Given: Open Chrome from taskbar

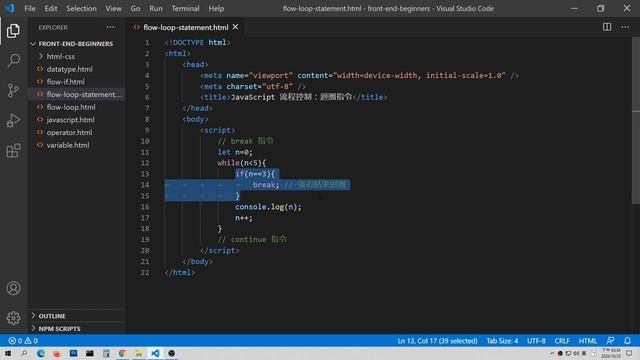Looking at the screenshot, I should click(x=122, y=353).
